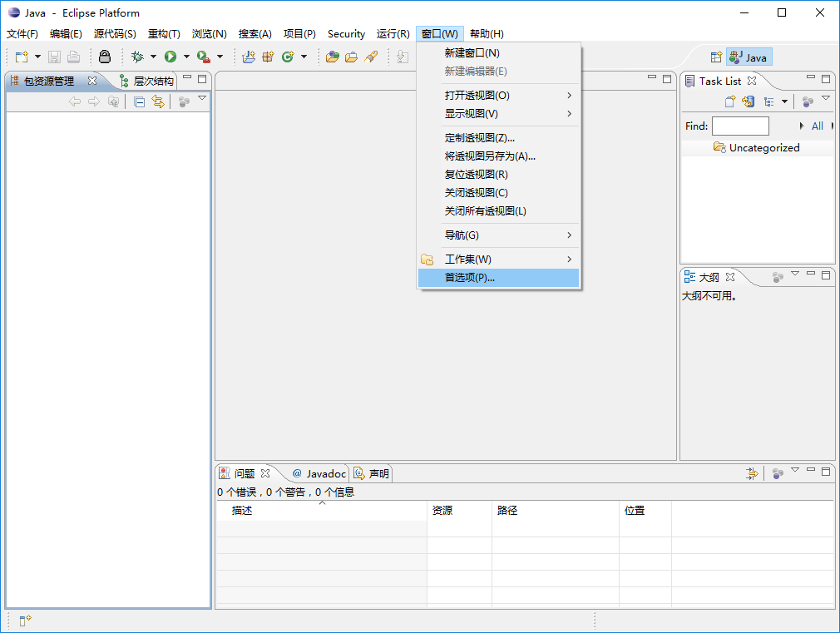Click grayed Forward arrow in package explorer
The image size is (840, 633).
(94, 101)
